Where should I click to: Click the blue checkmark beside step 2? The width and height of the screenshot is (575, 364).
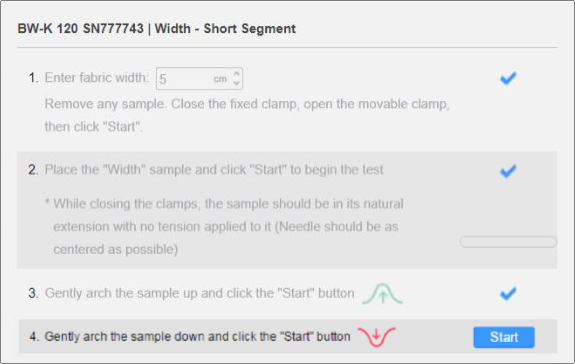pyautogui.click(x=508, y=170)
